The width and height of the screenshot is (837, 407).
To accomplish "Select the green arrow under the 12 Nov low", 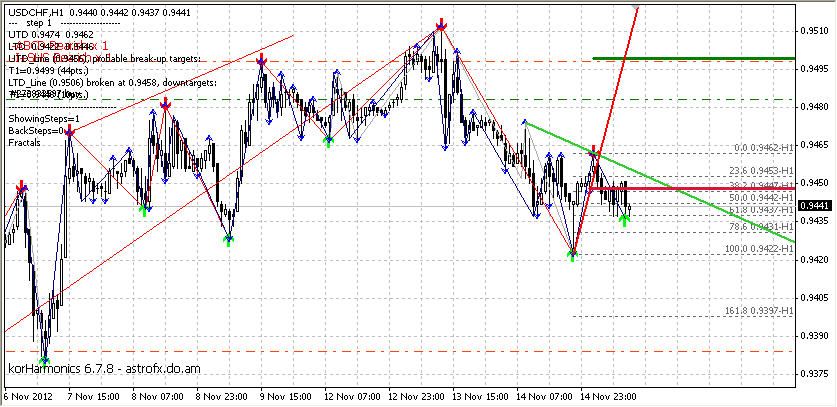I will (x=328, y=140).
